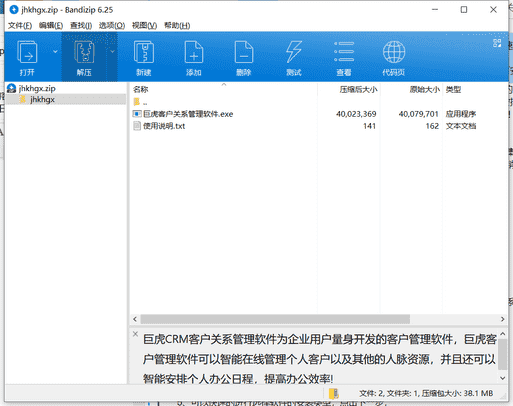Click the jhkhgx folder icon in tree

pyautogui.click(x=23, y=99)
